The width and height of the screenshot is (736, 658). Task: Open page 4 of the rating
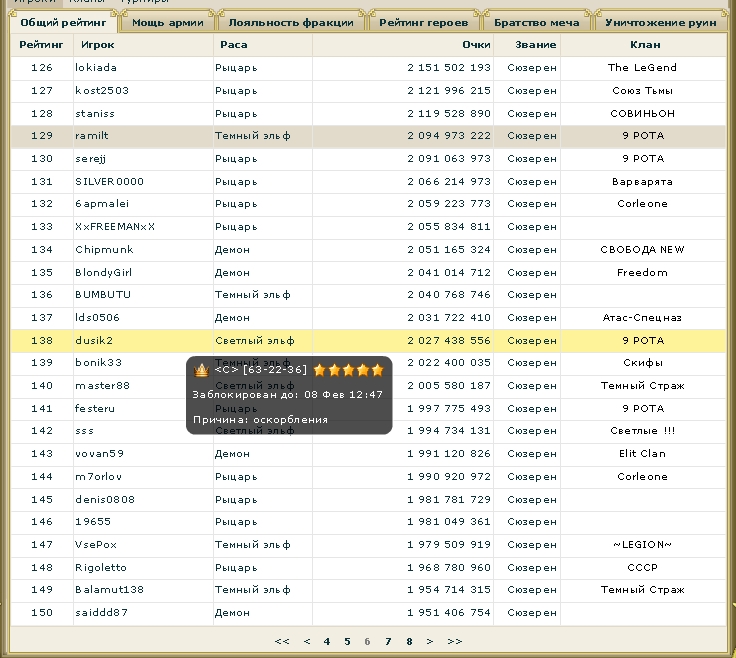click(327, 641)
